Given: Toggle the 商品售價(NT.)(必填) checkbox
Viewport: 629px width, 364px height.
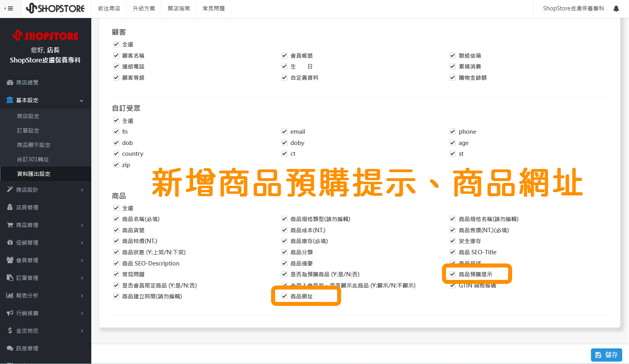Looking at the screenshot, I should (452, 230).
